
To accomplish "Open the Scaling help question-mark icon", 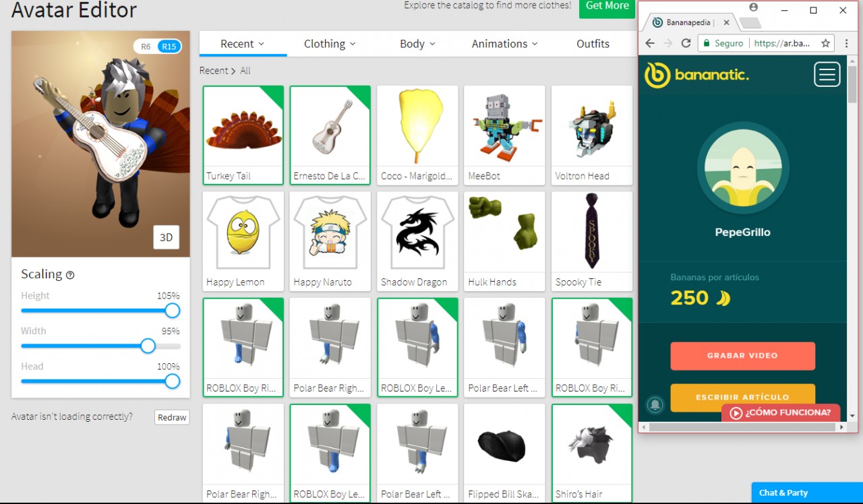I will (70, 275).
